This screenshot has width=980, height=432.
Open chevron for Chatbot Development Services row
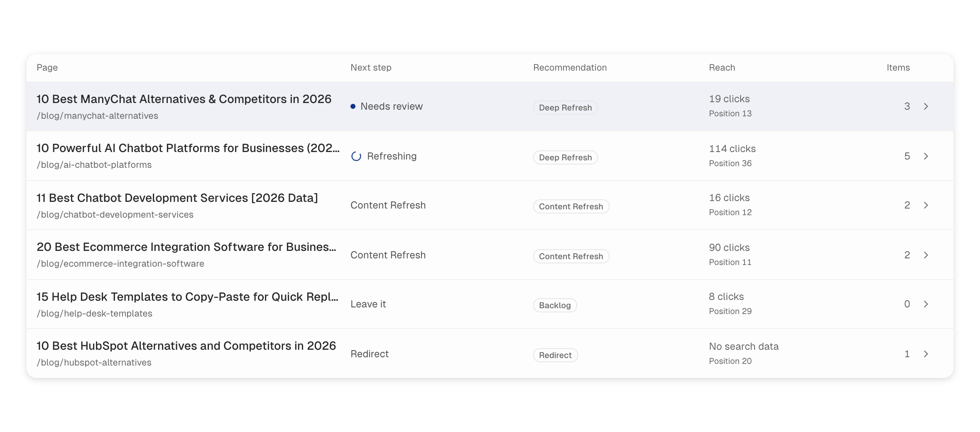926,205
